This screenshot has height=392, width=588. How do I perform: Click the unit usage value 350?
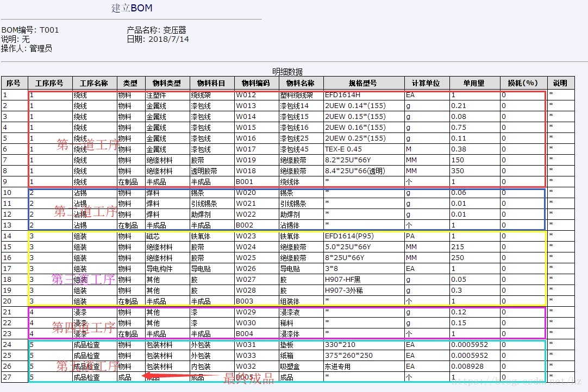click(458, 171)
